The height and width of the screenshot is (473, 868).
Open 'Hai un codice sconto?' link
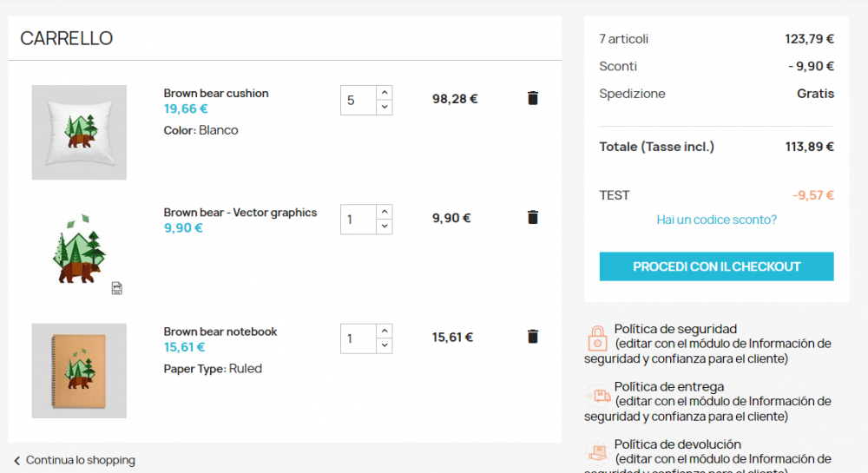(716, 220)
